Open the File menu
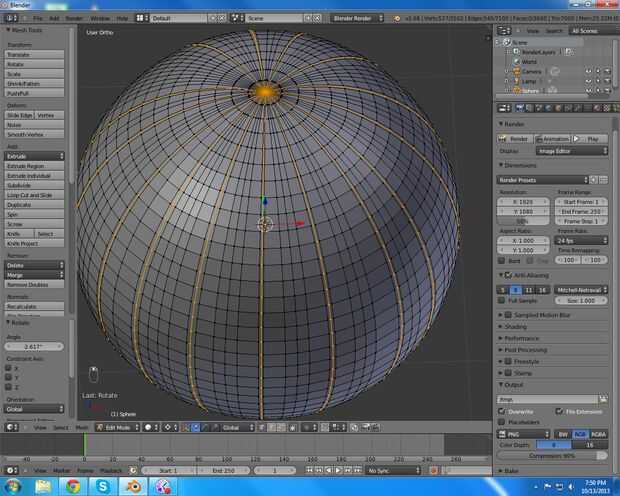Image resolution: width=620 pixels, height=496 pixels. pyautogui.click(x=37, y=18)
